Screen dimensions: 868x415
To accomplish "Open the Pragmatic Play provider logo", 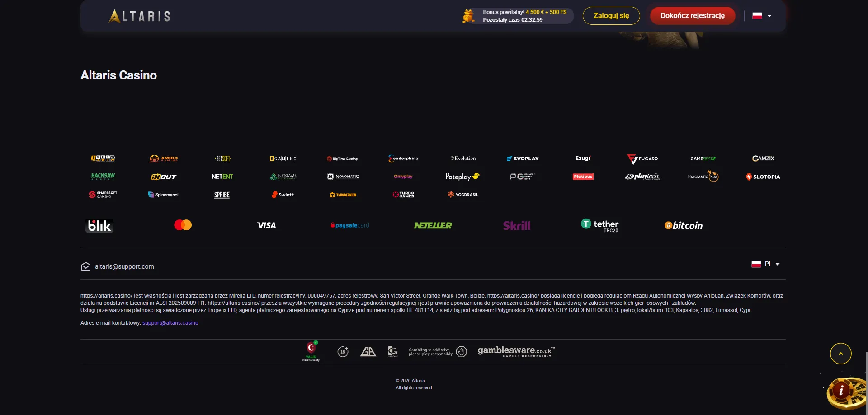I will (703, 176).
